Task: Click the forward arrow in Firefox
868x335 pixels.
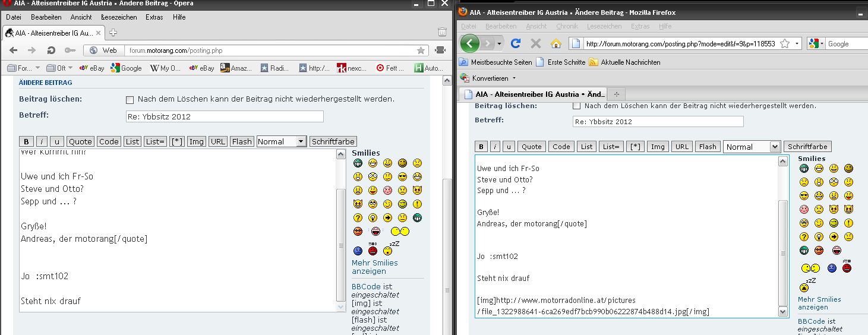Action: 487,43
